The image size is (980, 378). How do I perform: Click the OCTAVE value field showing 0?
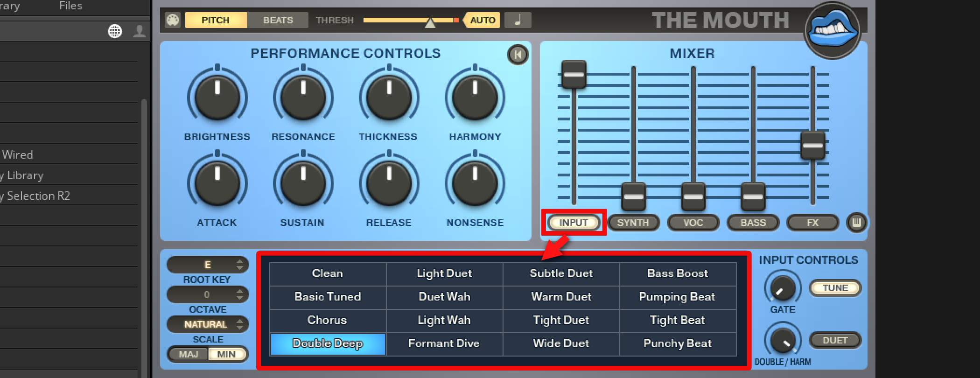coord(208,294)
